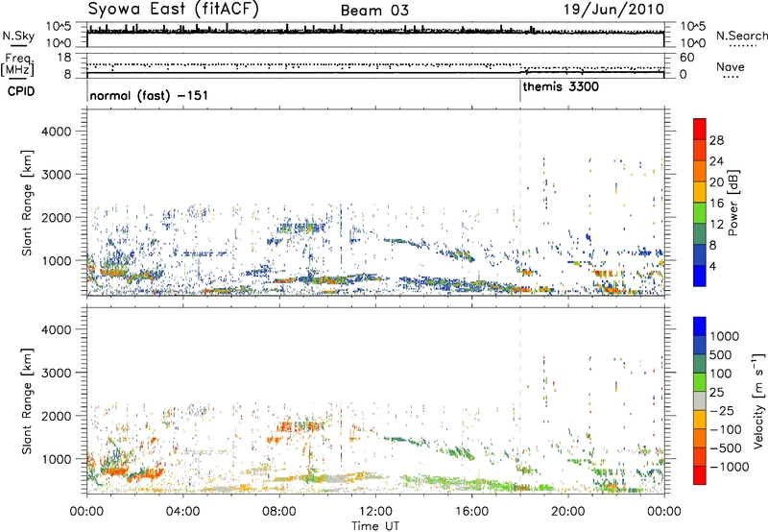Screen dimensions: 768x532
Task: Click the blue top segment of Velocity colorbar
Action: (700, 326)
